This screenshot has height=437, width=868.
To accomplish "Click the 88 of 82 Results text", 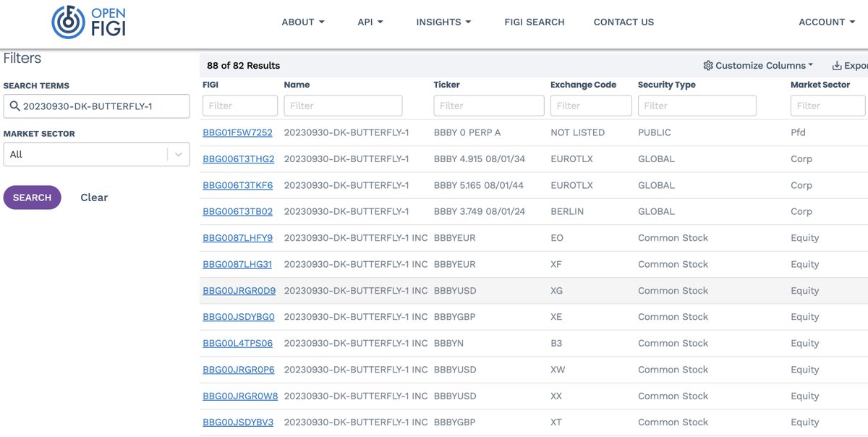I will tap(243, 65).
